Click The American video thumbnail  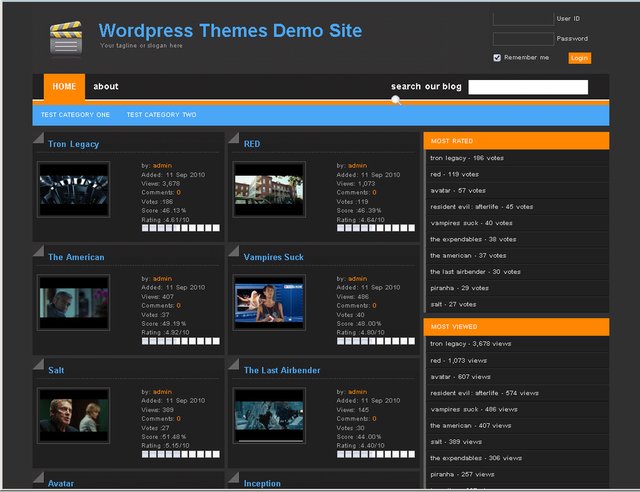click(x=73, y=302)
